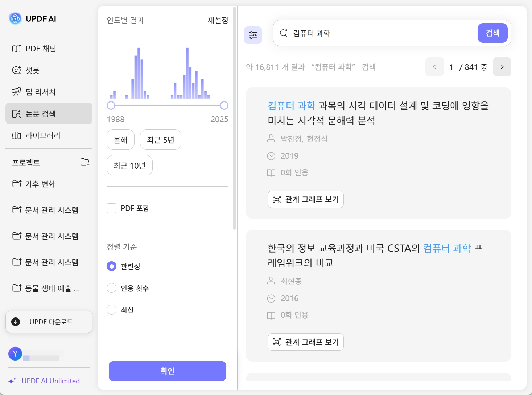Click the UPDF AI logo

coord(15,19)
